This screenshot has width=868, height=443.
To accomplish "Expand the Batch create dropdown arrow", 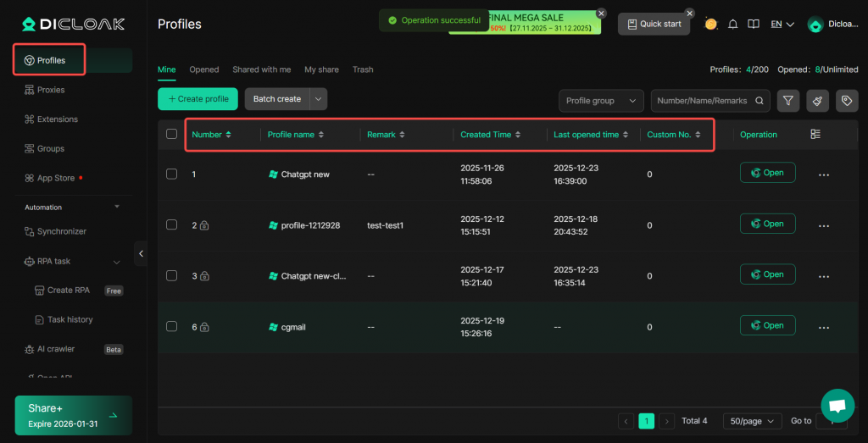I will 319,99.
